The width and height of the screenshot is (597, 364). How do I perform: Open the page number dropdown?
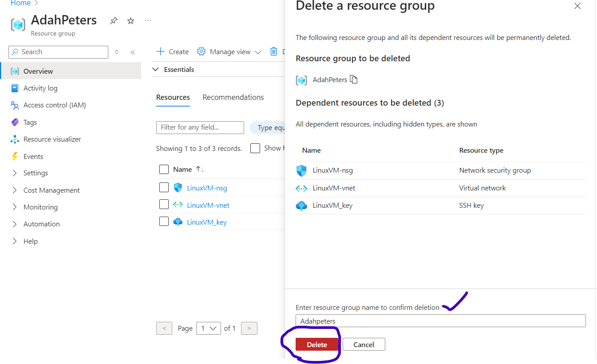point(209,328)
